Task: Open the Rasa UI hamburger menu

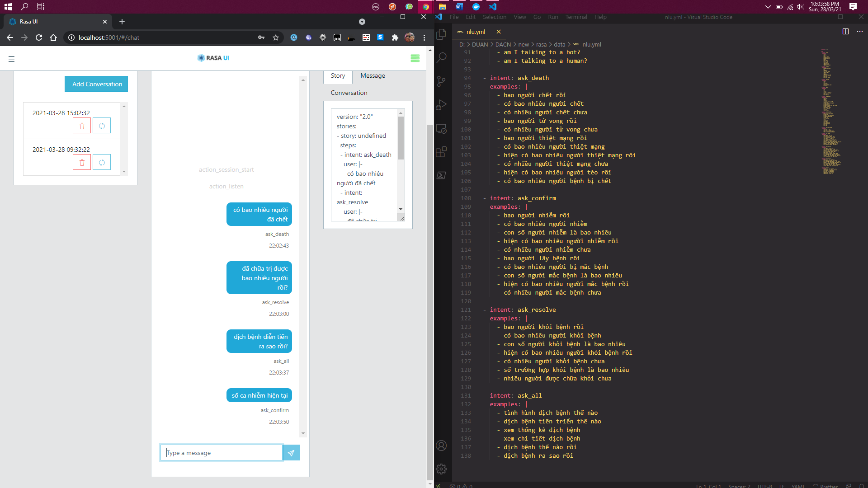Action: 12,59
